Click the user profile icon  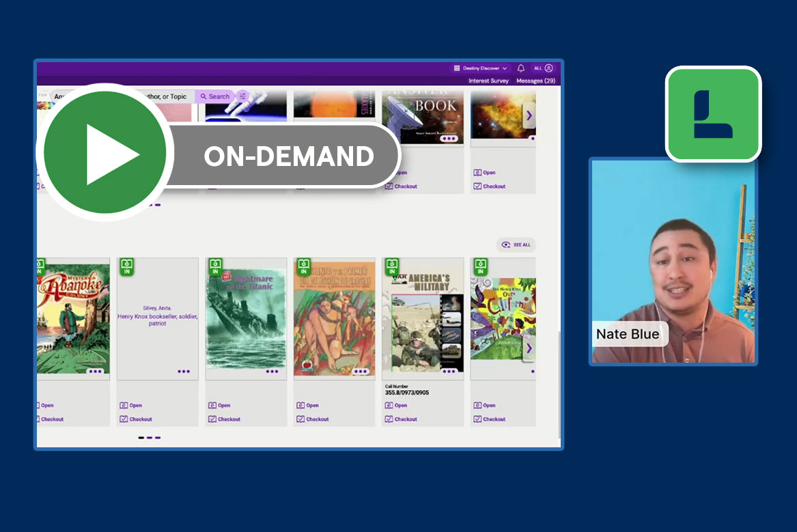click(548, 68)
